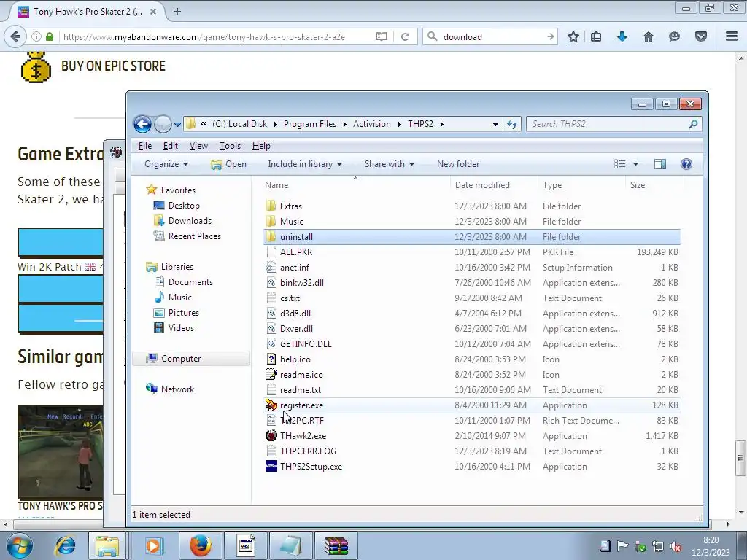Select Desktop in Favorites
This screenshot has width=747, height=560.
[x=184, y=206]
